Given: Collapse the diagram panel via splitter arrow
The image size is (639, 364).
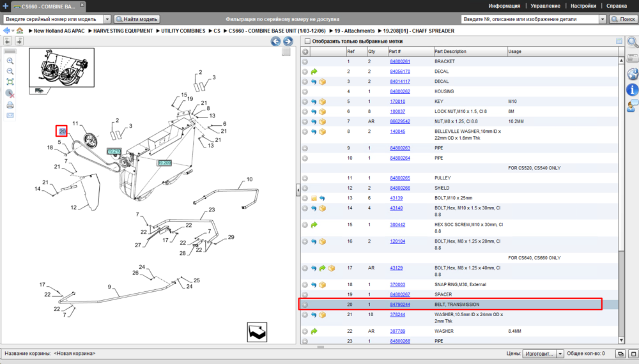Looking at the screenshot, I should click(x=298, y=190).
